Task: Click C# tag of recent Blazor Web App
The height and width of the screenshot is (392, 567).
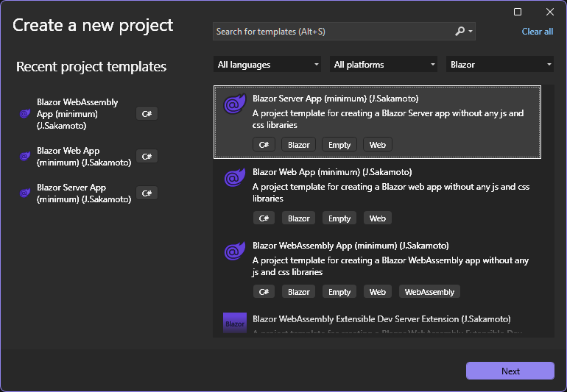Action: coord(147,157)
